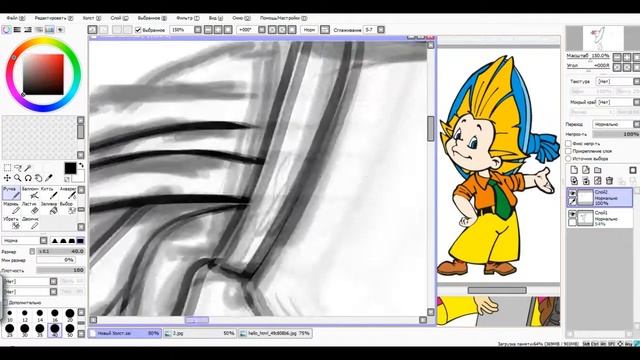Select the rectangular selection tool
The width and height of the screenshot is (640, 360).
coord(7,168)
